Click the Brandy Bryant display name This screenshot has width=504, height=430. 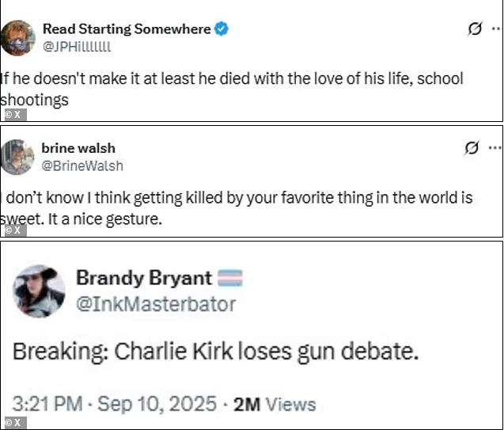144,278
